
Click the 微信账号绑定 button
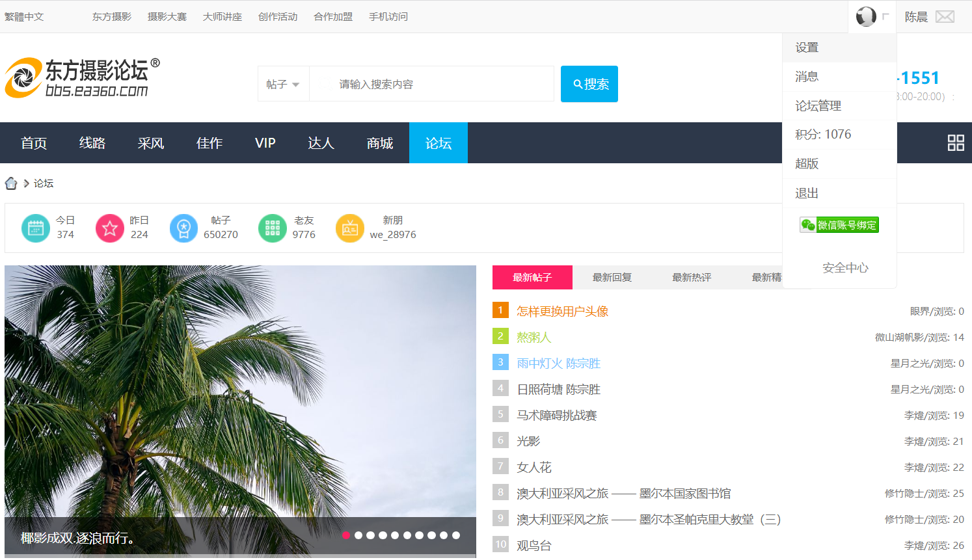point(839,225)
